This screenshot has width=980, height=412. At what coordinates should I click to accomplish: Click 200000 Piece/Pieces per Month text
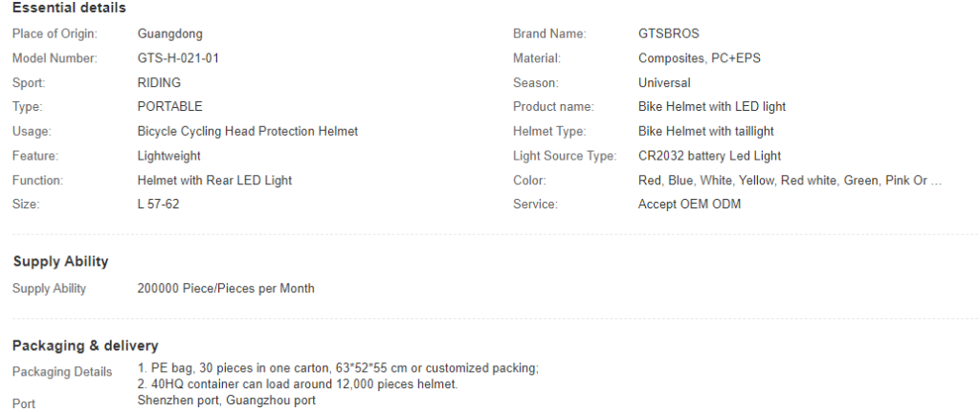[x=226, y=289]
